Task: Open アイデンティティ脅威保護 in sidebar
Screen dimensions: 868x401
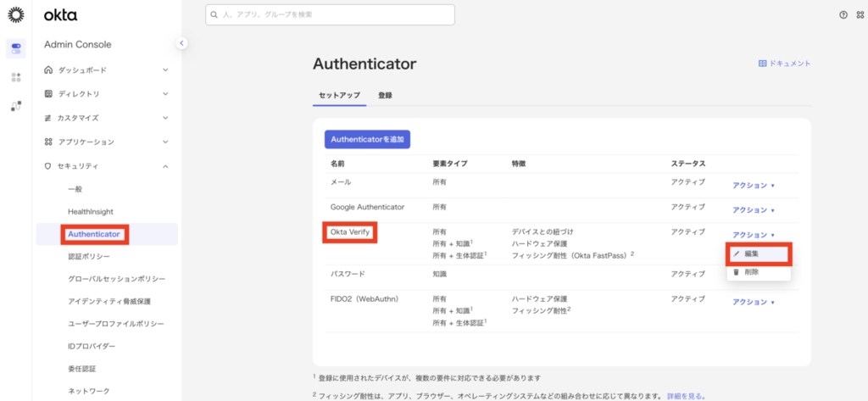Action: click(109, 301)
